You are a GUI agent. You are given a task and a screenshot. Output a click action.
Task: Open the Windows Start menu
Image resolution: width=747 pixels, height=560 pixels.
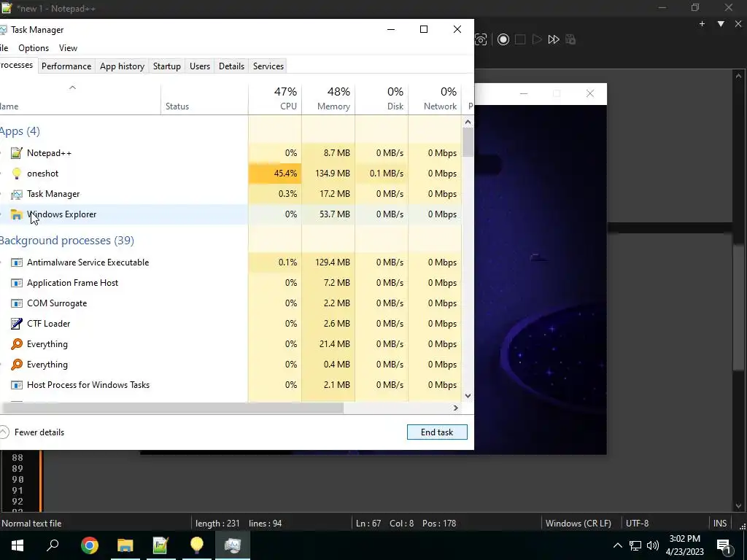18,545
